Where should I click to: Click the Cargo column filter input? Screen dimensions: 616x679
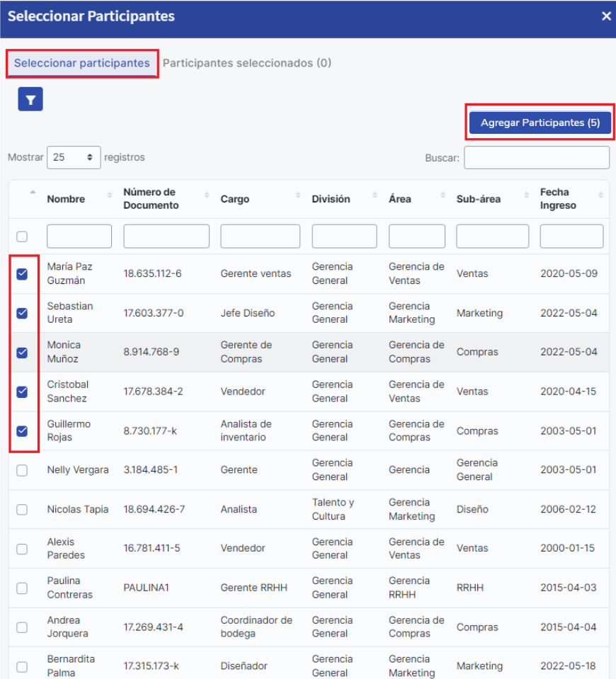(x=260, y=236)
